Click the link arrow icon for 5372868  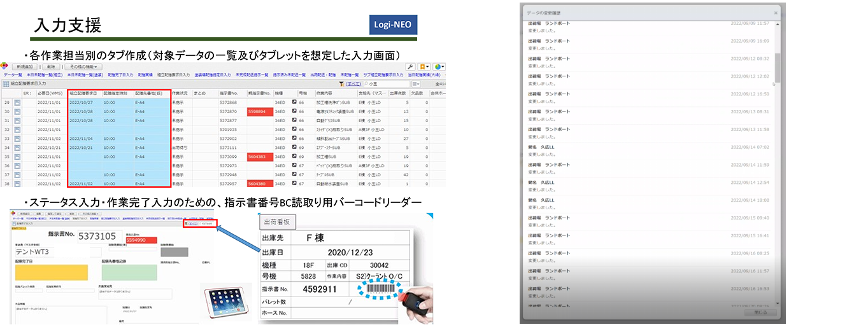[x=294, y=102]
